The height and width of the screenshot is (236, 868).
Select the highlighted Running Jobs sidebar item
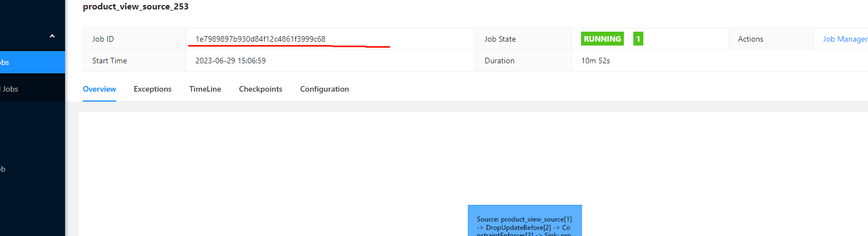point(32,62)
